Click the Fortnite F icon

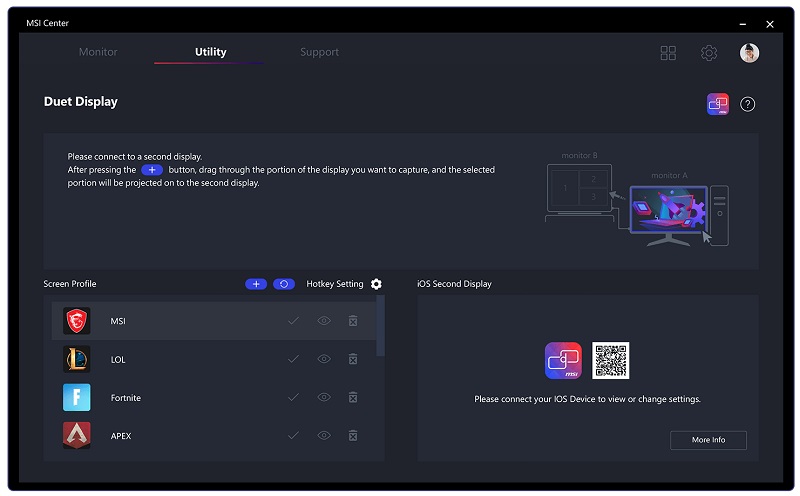click(77, 398)
